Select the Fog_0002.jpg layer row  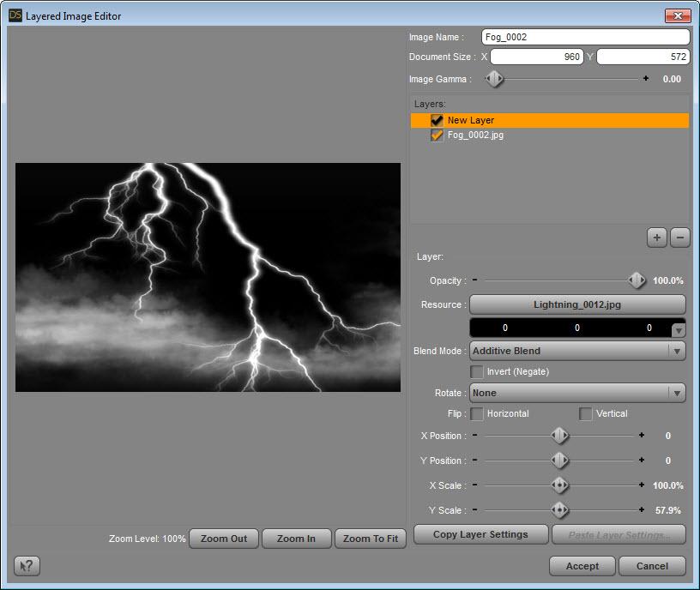[x=550, y=135]
